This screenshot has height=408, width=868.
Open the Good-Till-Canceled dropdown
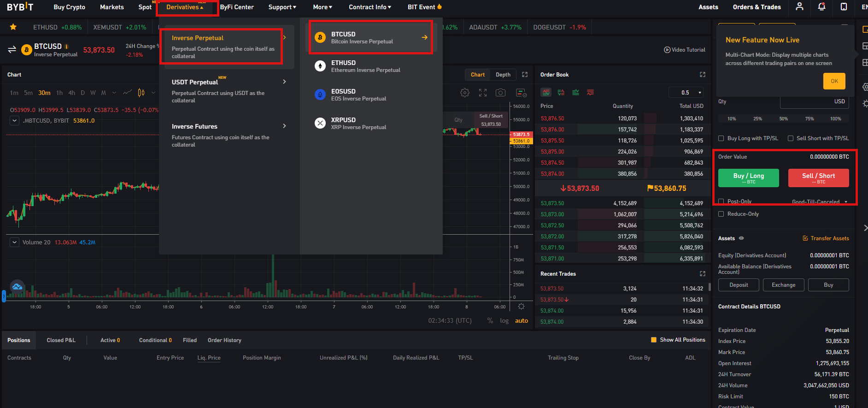[820, 202]
